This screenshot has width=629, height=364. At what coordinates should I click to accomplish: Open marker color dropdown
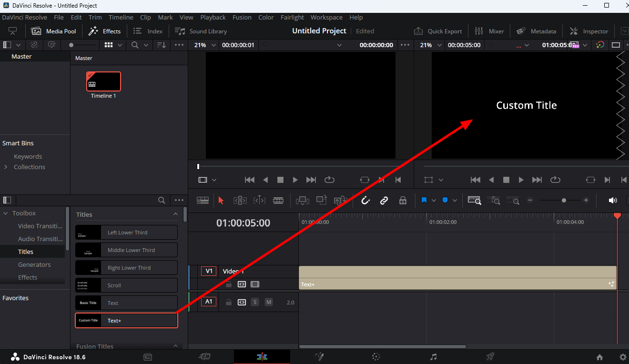[455, 201]
